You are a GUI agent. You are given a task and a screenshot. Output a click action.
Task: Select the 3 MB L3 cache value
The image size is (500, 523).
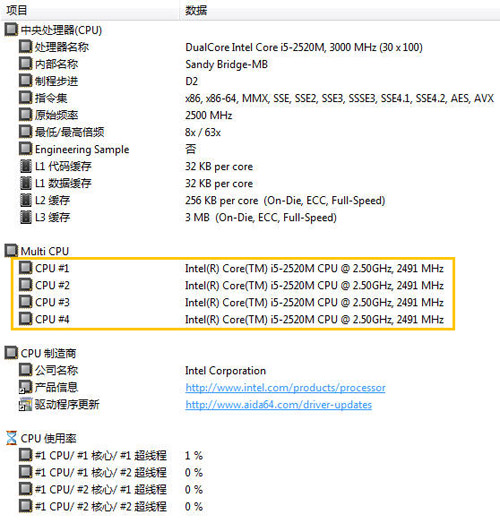point(261,217)
